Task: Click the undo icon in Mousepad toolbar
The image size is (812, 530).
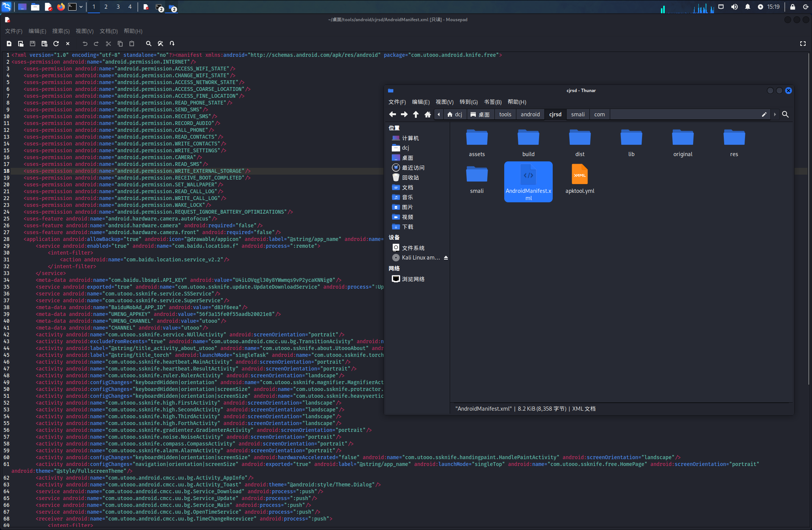Action: 85,44
